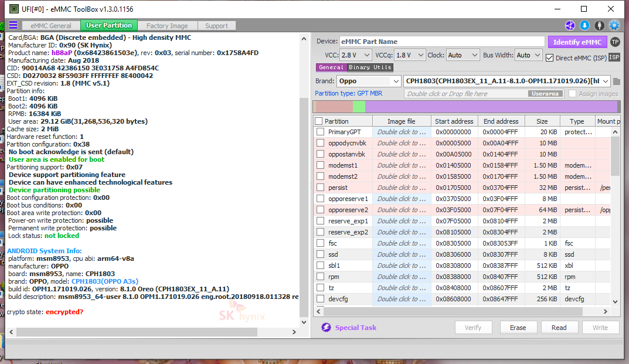629x364 pixels.
Task: Open the Binary Utils tab
Action: coord(369,67)
